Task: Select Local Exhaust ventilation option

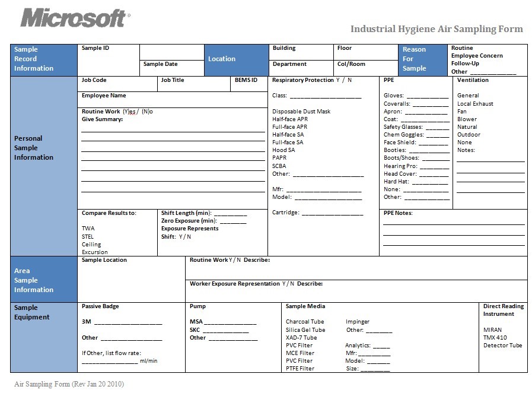Action: click(474, 104)
